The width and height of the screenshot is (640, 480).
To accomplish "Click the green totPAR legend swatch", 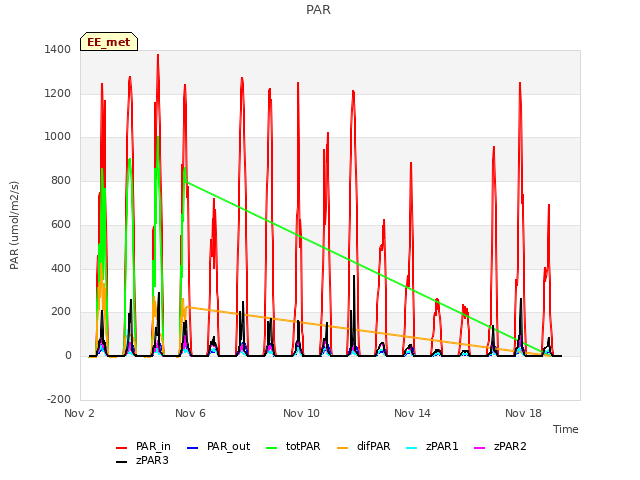I will tap(272, 448).
